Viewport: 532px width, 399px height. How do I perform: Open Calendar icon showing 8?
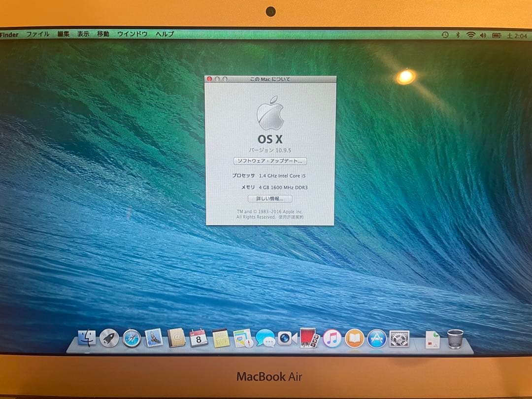coord(199,338)
